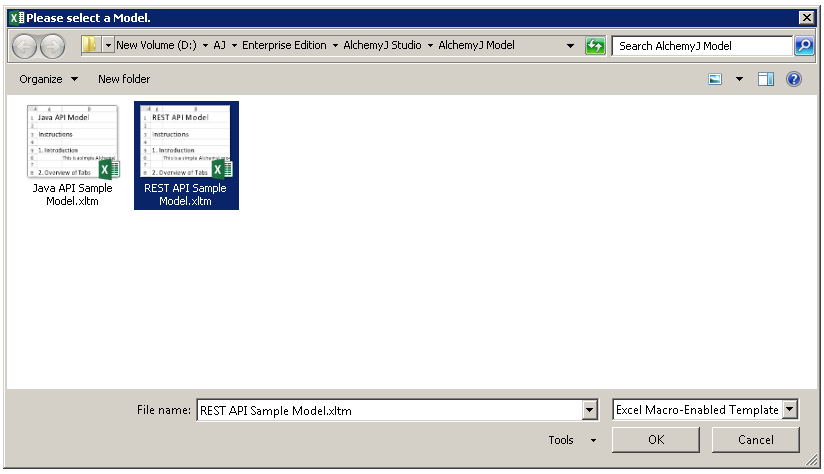Select REST API Sample Model.xltm file
Viewport: 824px width, 474px height.
point(186,154)
